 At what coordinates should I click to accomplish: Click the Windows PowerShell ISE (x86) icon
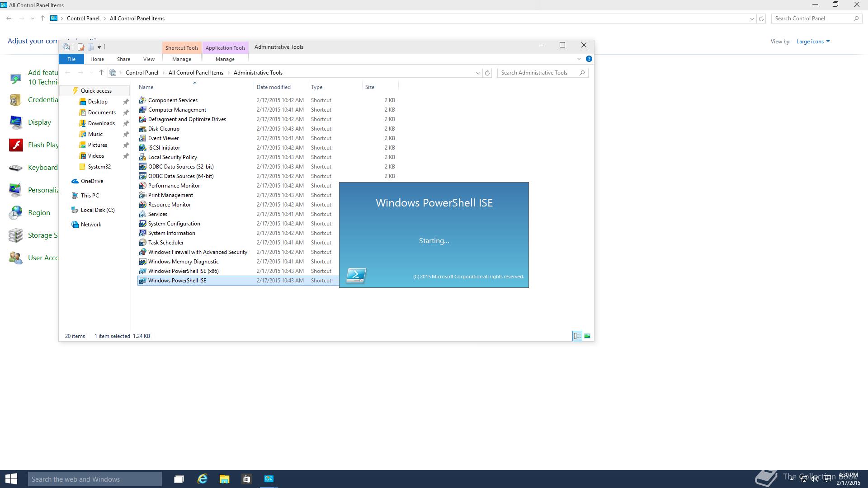point(142,271)
